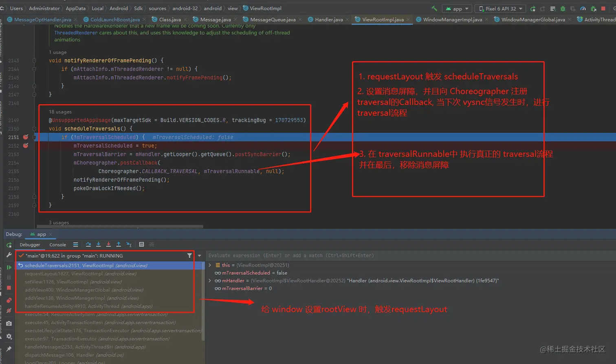Click the Resume Program icon
This screenshot has height=364, width=616.
click(x=9, y=268)
